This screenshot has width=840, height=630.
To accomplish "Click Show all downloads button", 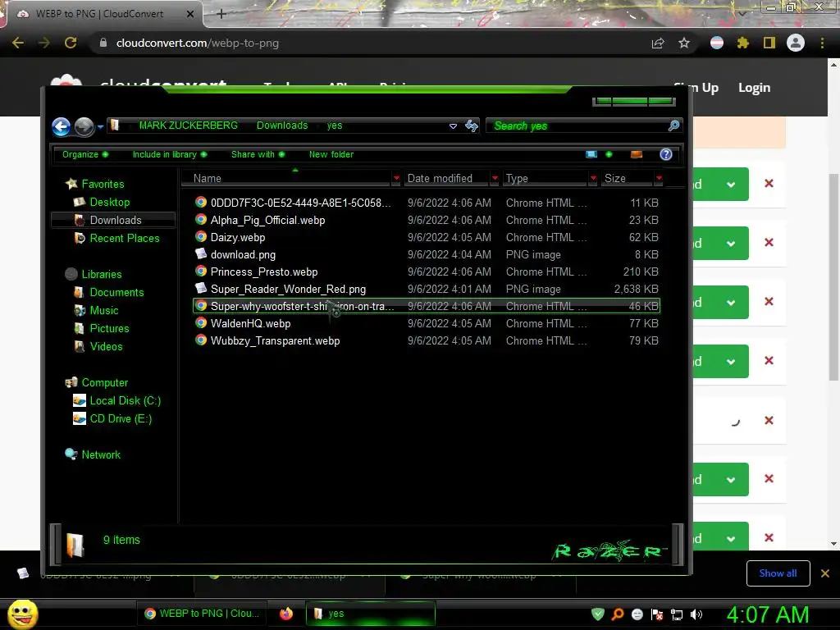I will pos(778,573).
